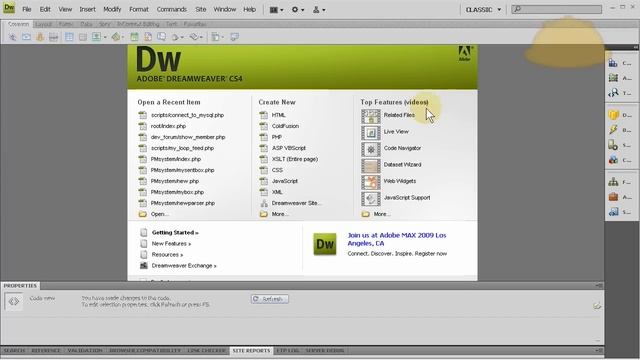Insert a Horizontal Rule
Screen dimensions: 640x360
click(53, 37)
